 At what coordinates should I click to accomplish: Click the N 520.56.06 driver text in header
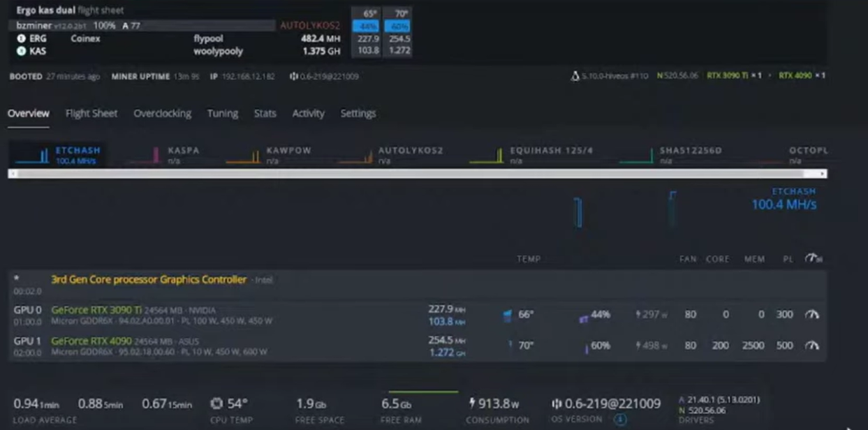pos(677,75)
